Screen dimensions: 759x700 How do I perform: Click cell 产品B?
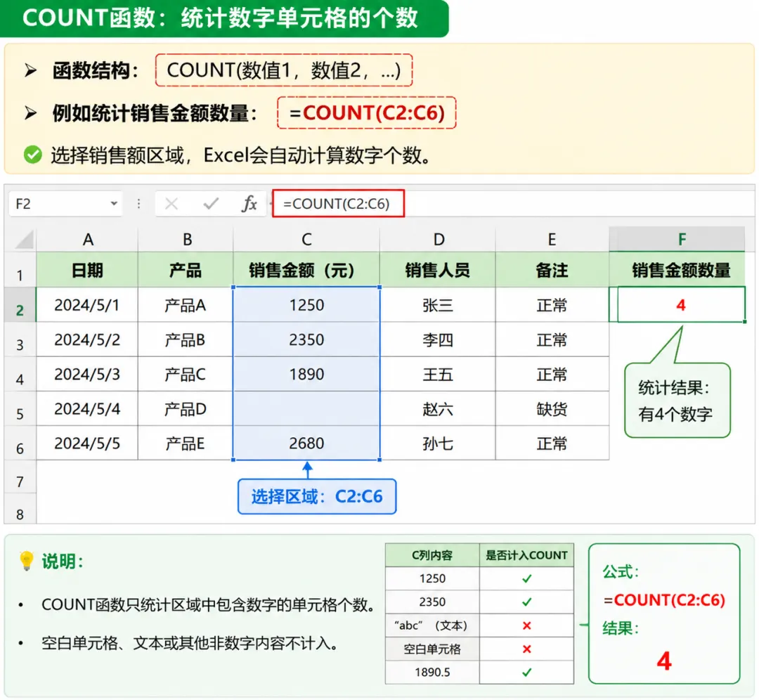coord(186,340)
